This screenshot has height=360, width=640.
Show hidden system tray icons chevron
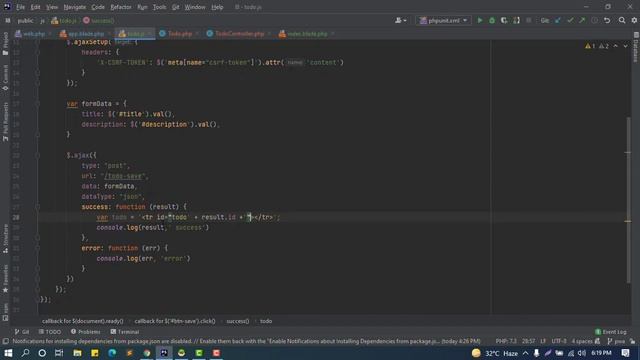point(526,353)
